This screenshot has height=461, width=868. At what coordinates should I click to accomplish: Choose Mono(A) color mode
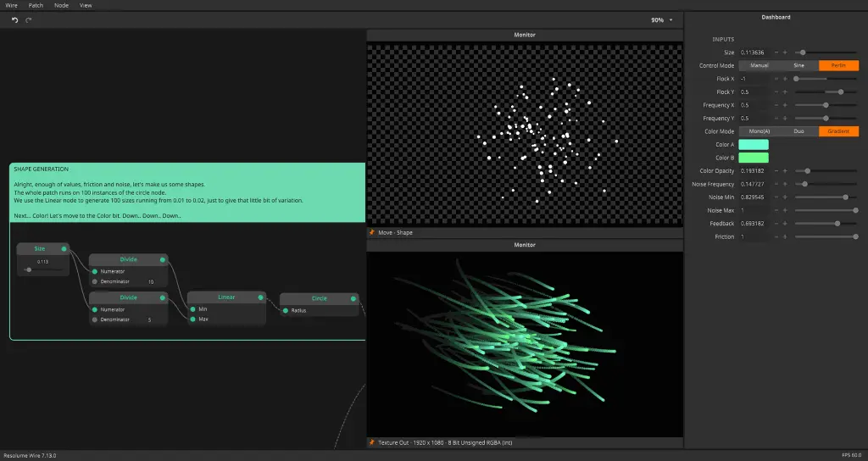pyautogui.click(x=759, y=131)
